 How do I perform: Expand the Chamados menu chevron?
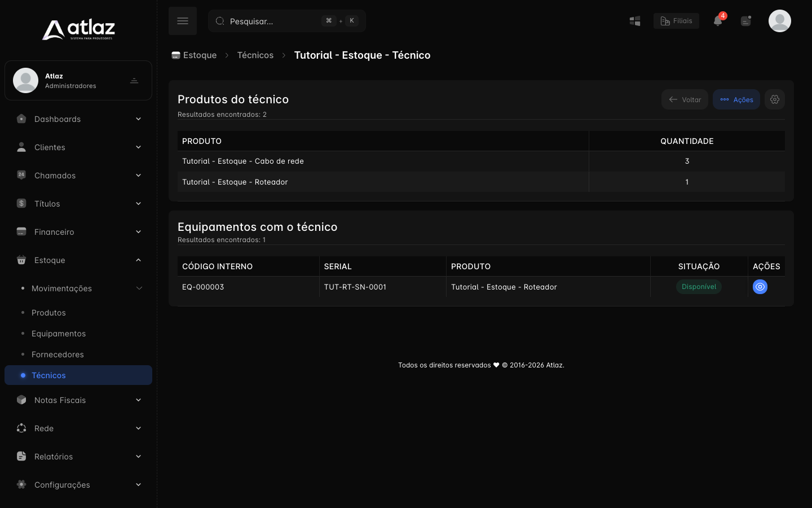coord(138,175)
